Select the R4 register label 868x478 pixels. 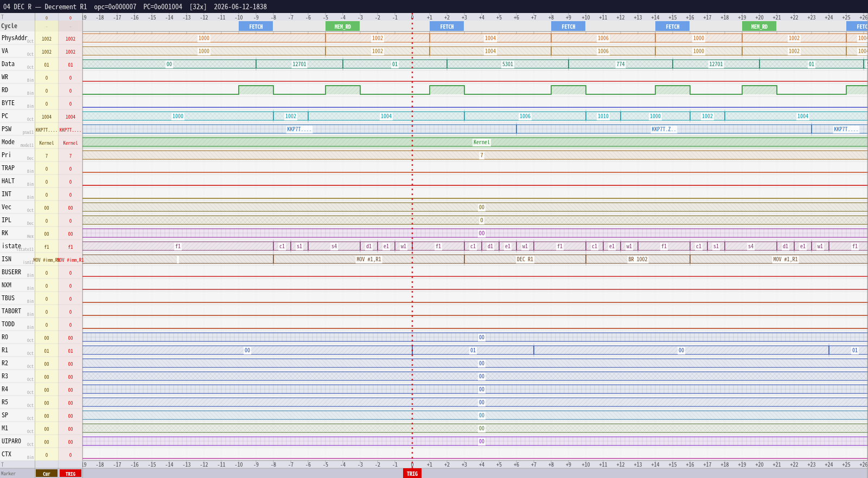coord(5,389)
